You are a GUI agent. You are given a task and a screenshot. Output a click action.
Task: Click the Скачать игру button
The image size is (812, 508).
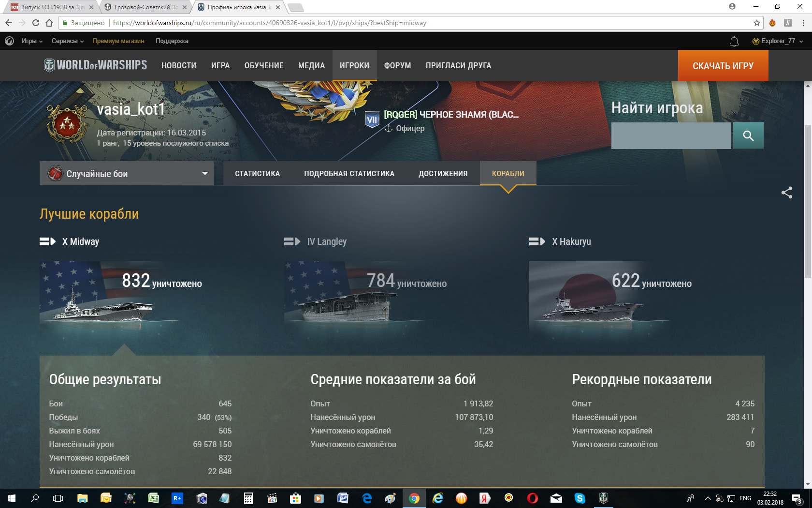coord(723,66)
